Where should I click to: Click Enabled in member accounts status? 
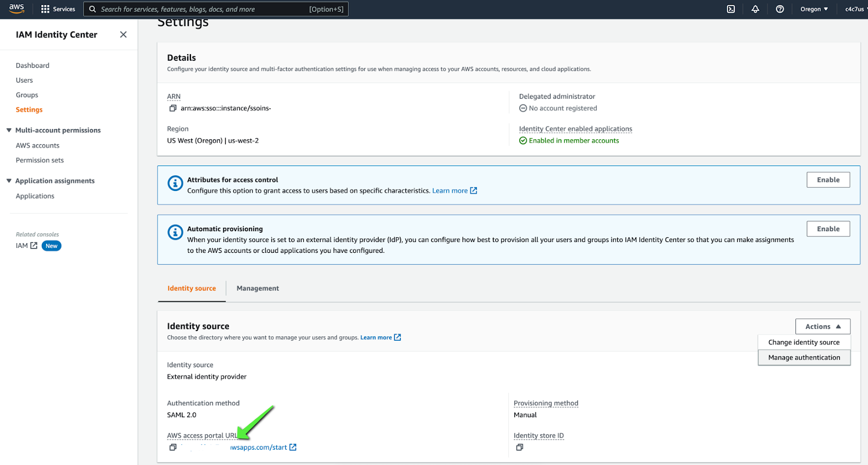[574, 141]
